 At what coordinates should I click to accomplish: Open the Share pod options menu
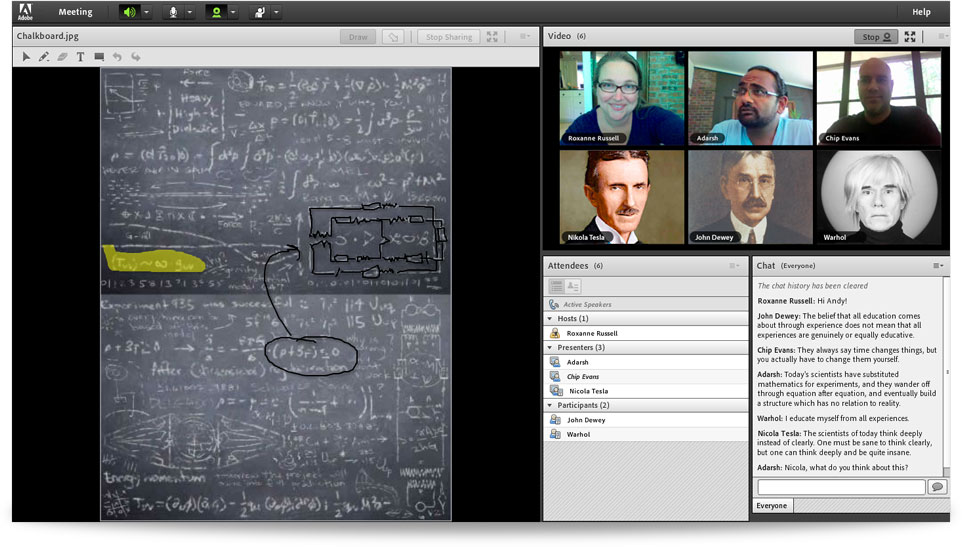tap(525, 36)
